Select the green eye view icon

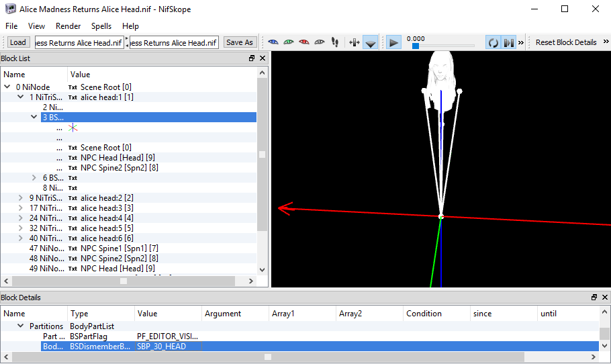pos(289,42)
